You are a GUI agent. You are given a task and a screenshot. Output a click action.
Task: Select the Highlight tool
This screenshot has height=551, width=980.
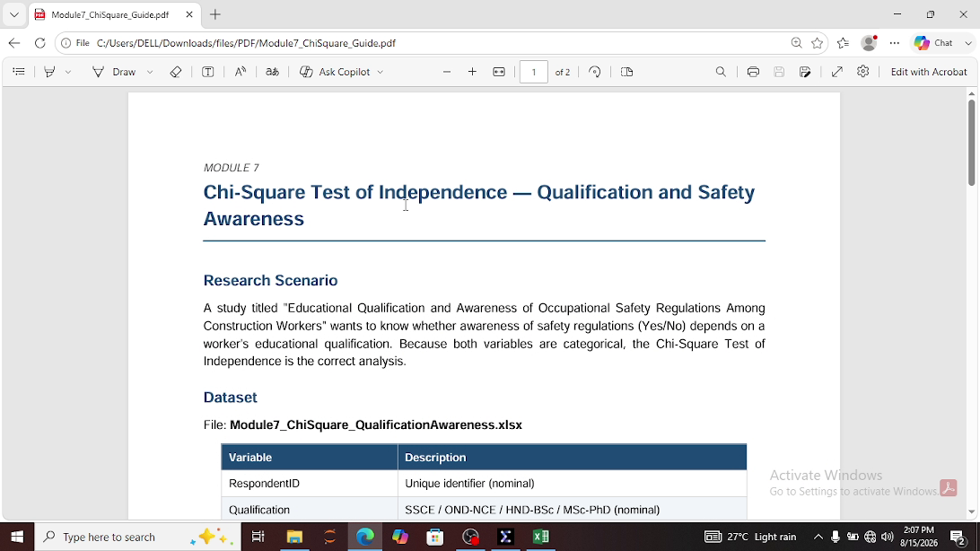click(x=49, y=72)
